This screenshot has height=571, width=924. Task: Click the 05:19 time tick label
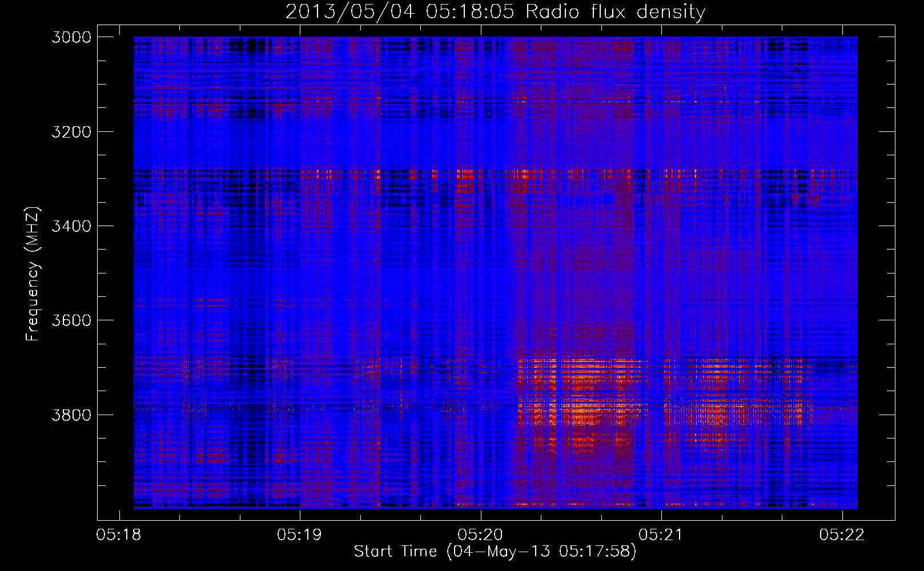coord(299,534)
